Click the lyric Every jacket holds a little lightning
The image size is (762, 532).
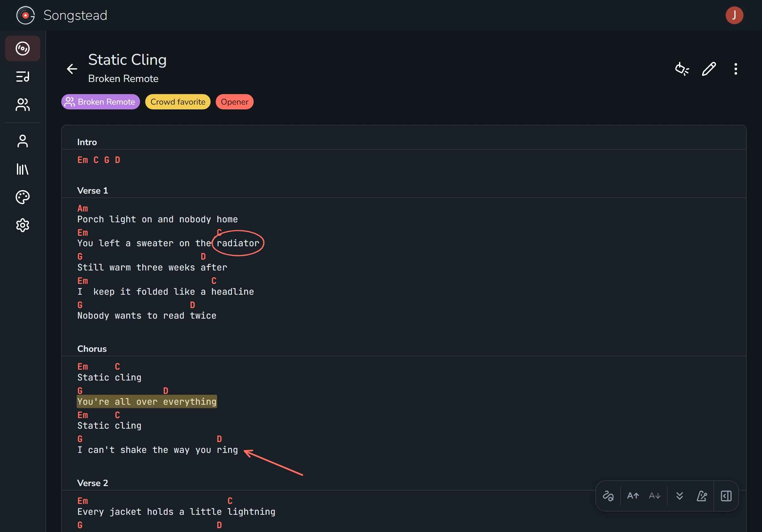176,512
